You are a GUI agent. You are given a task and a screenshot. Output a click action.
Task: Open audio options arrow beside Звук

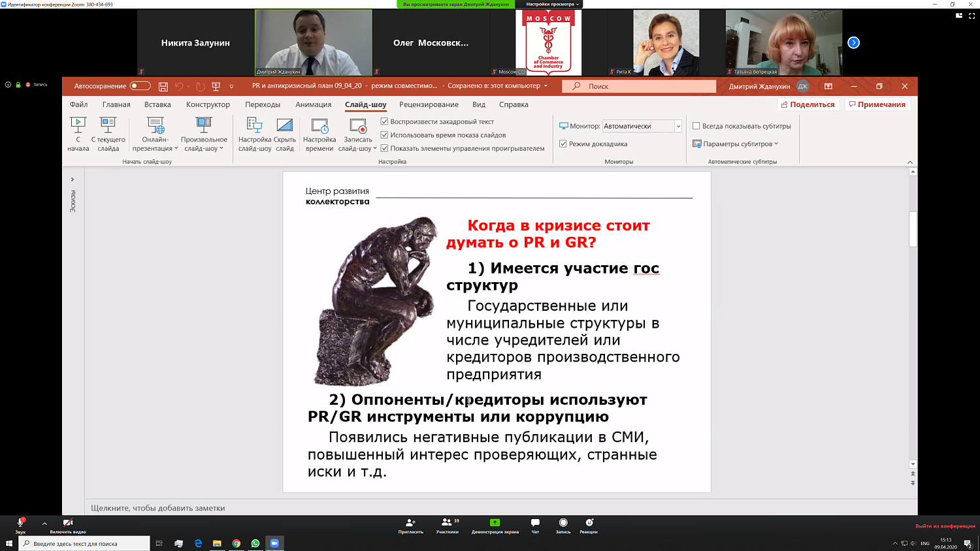click(x=44, y=524)
